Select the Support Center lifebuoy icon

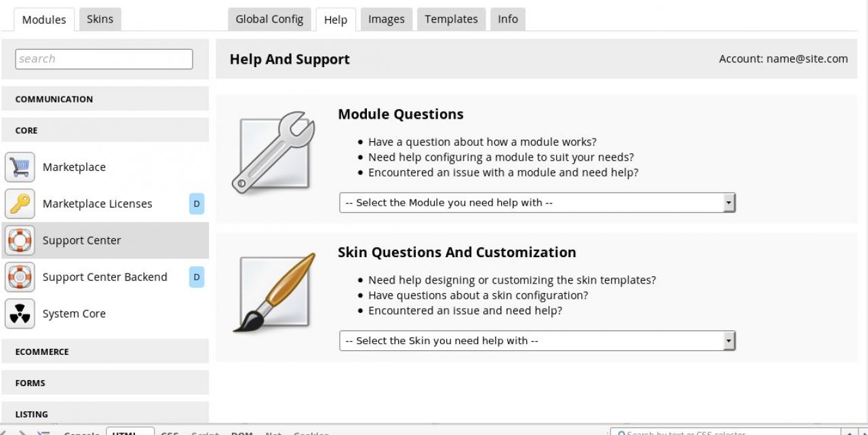(x=20, y=240)
